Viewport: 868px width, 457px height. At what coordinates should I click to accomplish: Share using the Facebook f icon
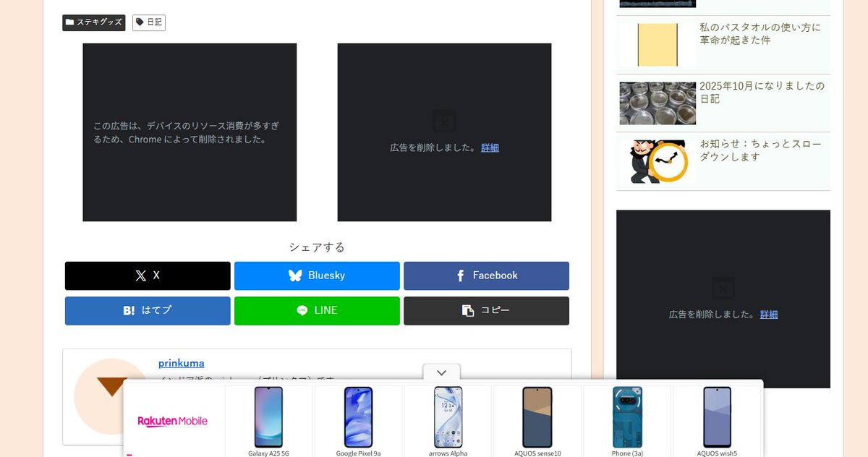[x=460, y=275]
